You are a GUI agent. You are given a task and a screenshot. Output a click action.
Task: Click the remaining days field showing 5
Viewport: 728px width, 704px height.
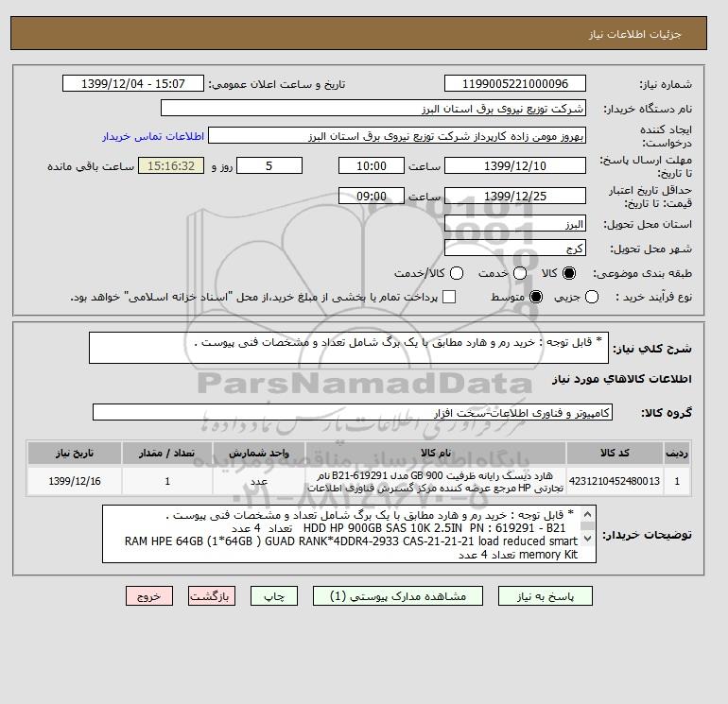pos(269,165)
